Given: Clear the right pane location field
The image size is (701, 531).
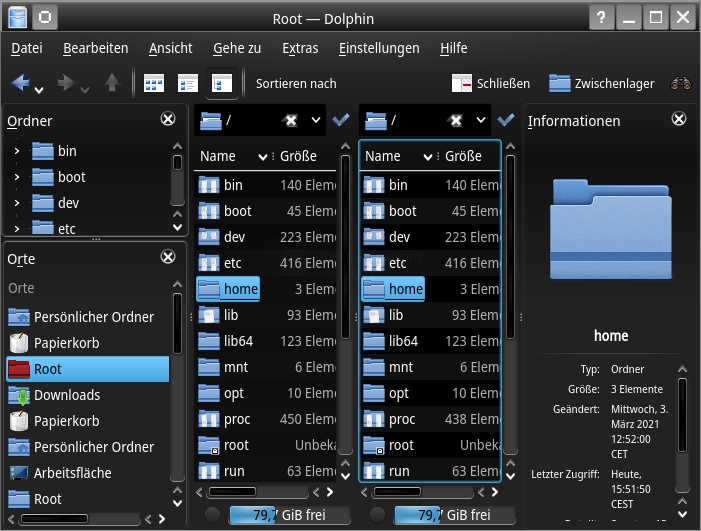Looking at the screenshot, I should 456,120.
